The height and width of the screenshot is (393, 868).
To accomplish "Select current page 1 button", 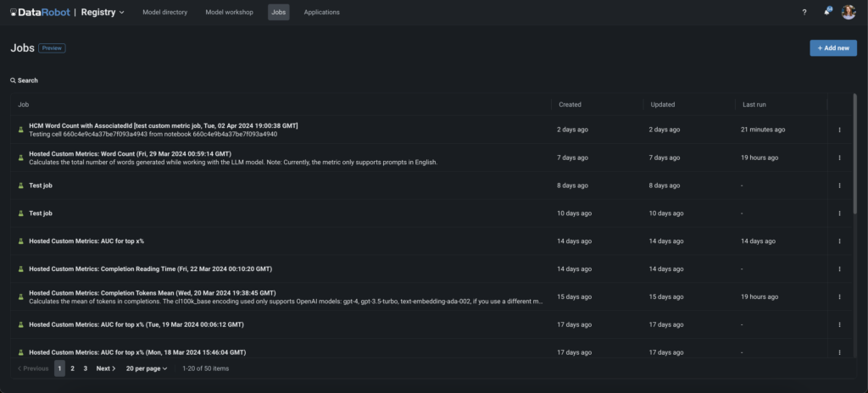I will [60, 368].
